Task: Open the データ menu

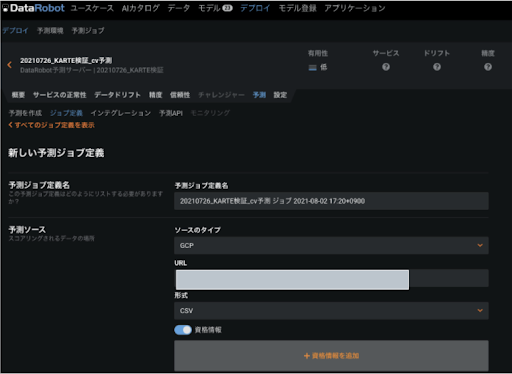Action: [179, 8]
